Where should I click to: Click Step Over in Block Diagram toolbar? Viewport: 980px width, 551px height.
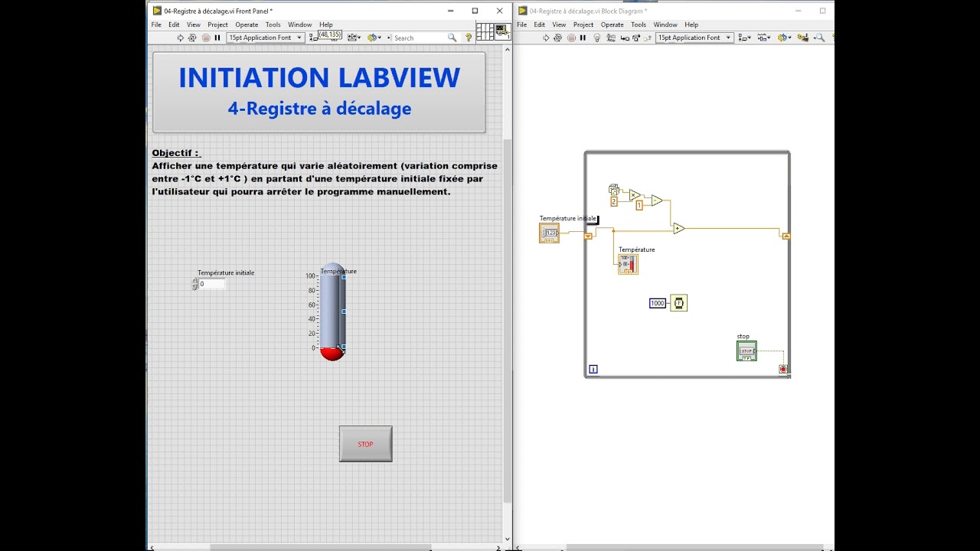pyautogui.click(x=636, y=37)
